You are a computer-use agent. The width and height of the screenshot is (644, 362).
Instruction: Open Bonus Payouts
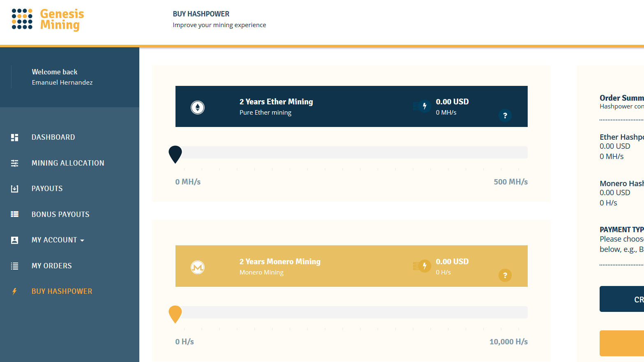coord(60,214)
